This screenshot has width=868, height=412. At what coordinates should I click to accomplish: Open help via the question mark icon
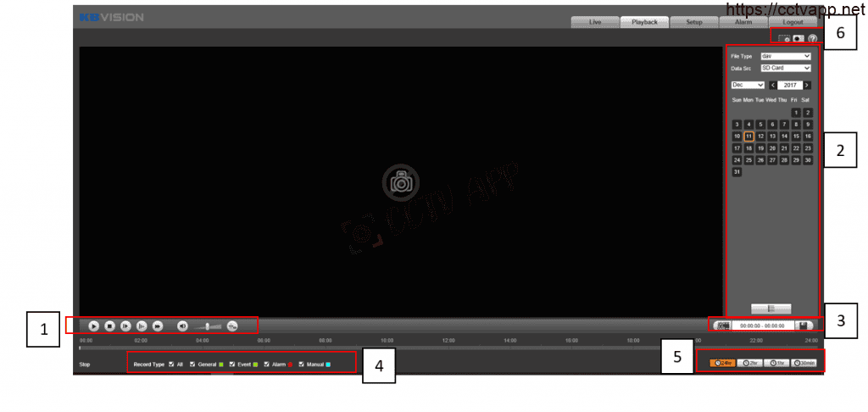click(x=812, y=39)
